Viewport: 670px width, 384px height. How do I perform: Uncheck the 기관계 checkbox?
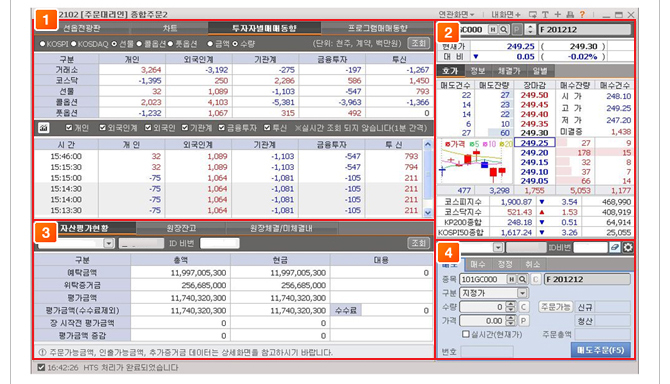tap(185, 128)
